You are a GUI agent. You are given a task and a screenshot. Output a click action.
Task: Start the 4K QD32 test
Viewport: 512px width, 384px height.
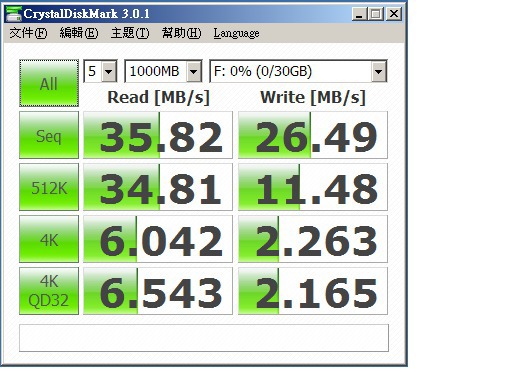(x=49, y=291)
